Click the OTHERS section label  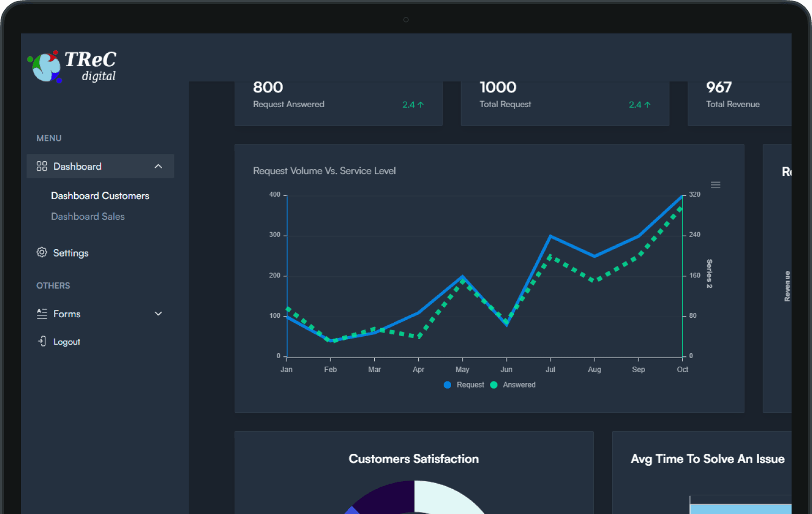pyautogui.click(x=53, y=286)
